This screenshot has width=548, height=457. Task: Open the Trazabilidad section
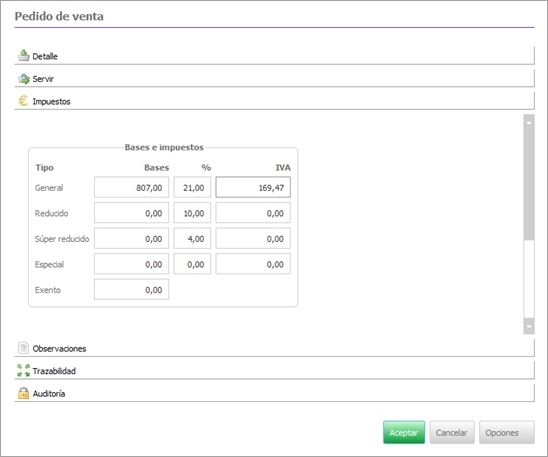tap(274, 371)
